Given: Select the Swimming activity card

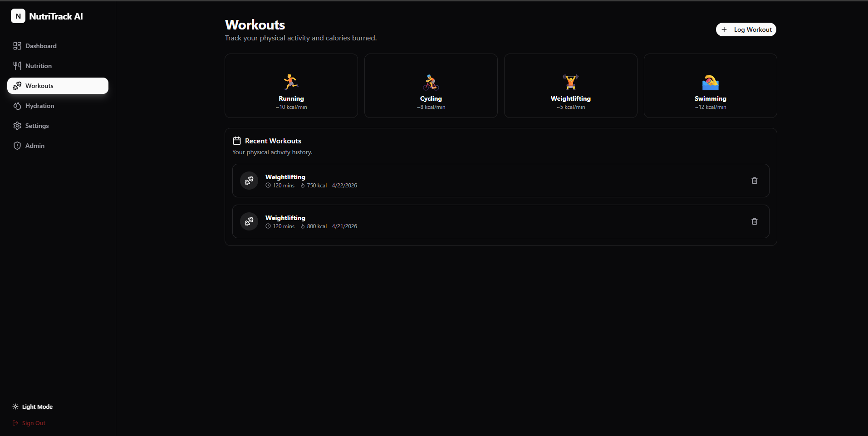Looking at the screenshot, I should [x=711, y=86].
